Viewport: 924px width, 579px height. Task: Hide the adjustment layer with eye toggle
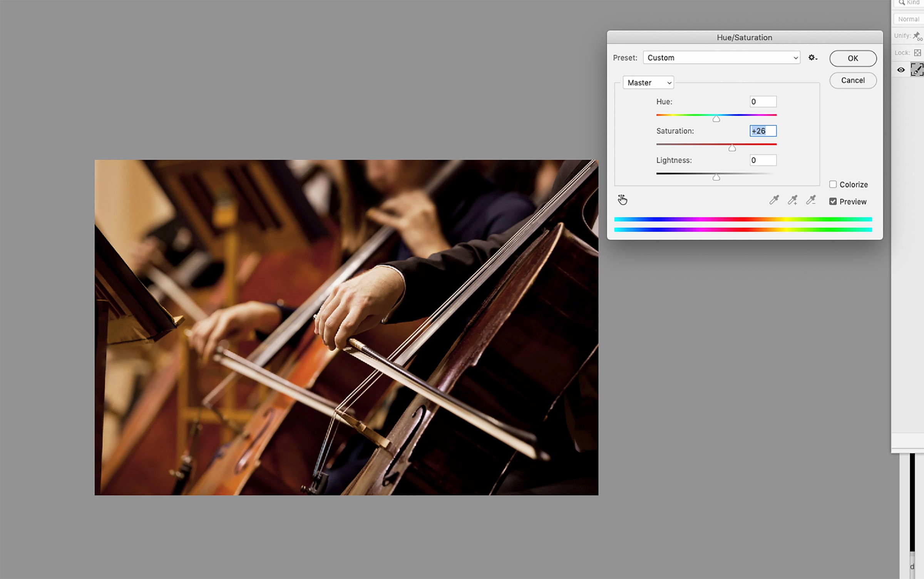[x=902, y=70]
